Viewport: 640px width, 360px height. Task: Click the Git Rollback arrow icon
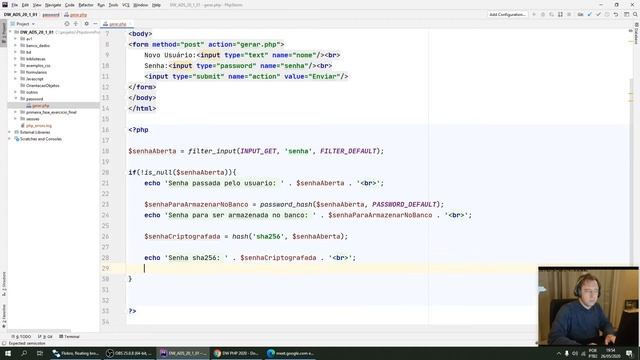[x=616, y=14]
